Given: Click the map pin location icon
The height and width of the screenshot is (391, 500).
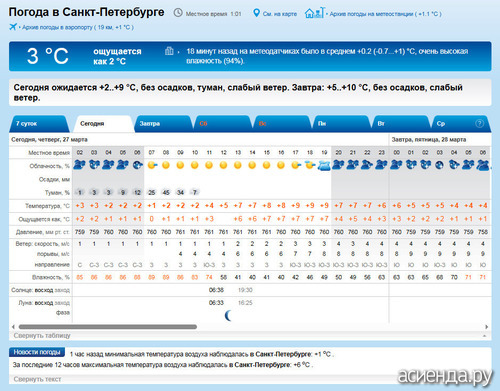Looking at the screenshot, I should click(x=256, y=13).
